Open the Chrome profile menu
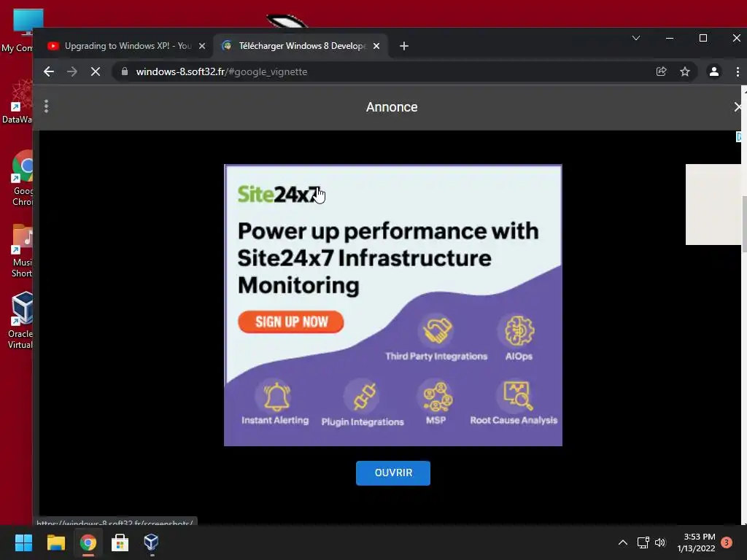The height and width of the screenshot is (560, 747). 713,71
